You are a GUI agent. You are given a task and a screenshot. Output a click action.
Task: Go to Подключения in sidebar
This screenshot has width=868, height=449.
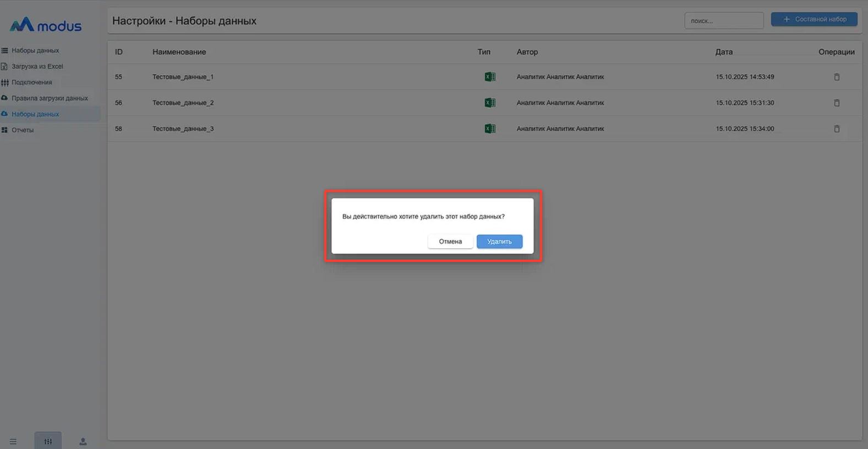tap(31, 83)
